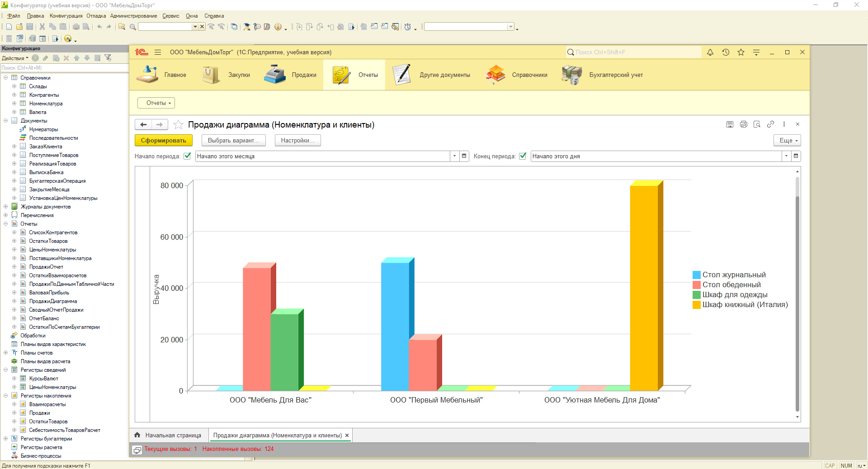Open the Отчеты dropdown submenu button
The height and width of the screenshot is (469, 868).
click(x=156, y=103)
